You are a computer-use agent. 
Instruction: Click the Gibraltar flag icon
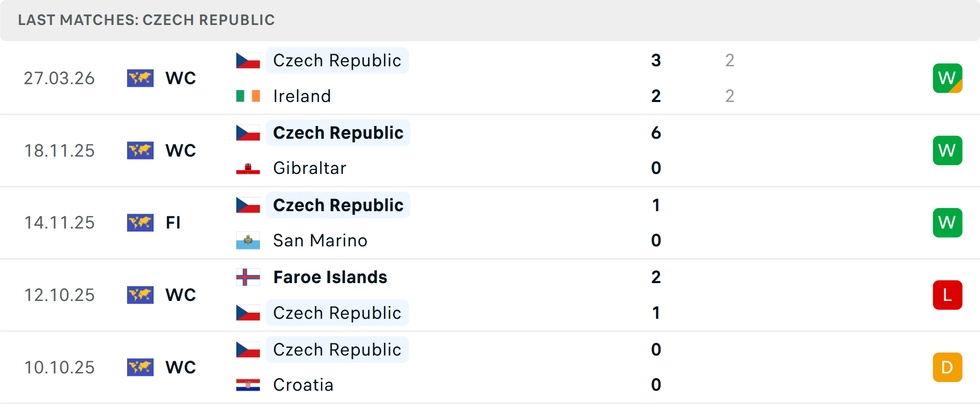coord(248,168)
